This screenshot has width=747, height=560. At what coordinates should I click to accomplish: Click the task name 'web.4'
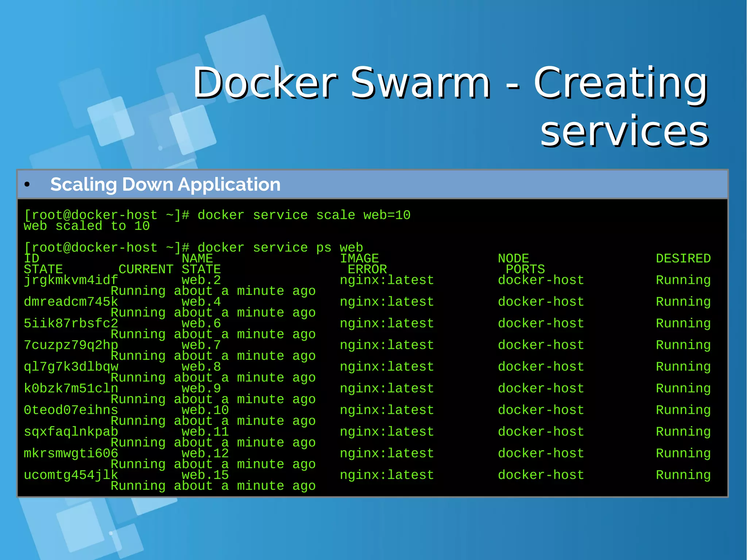click(x=201, y=302)
